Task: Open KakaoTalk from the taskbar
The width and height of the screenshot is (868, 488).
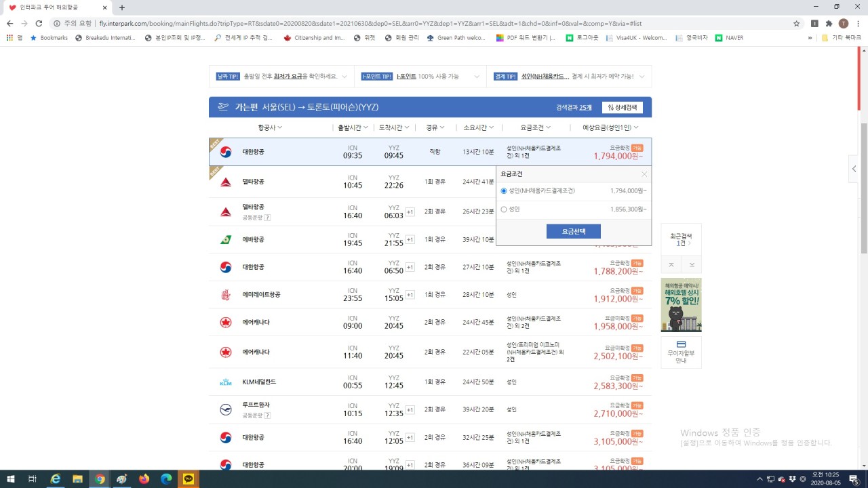Action: point(189,479)
